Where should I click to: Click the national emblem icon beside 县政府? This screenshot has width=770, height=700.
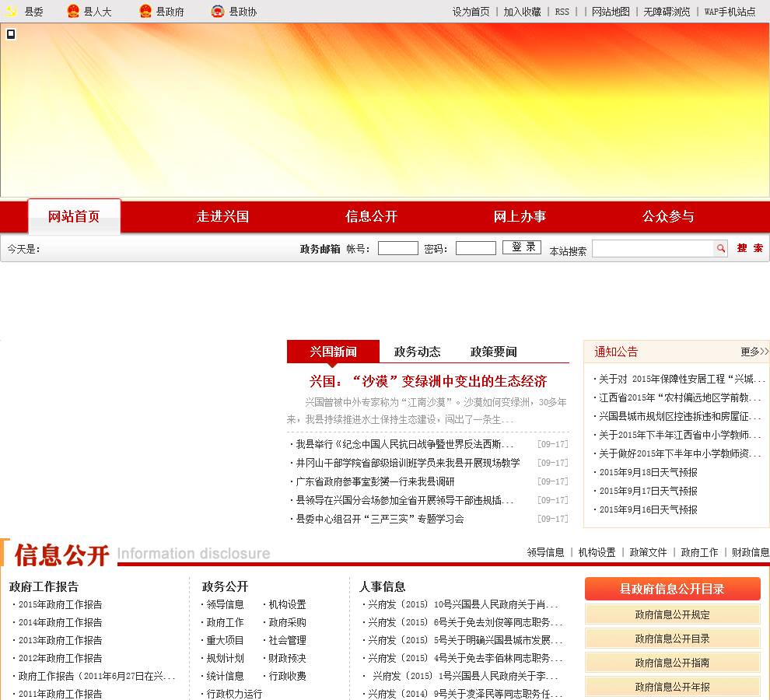click(x=145, y=11)
